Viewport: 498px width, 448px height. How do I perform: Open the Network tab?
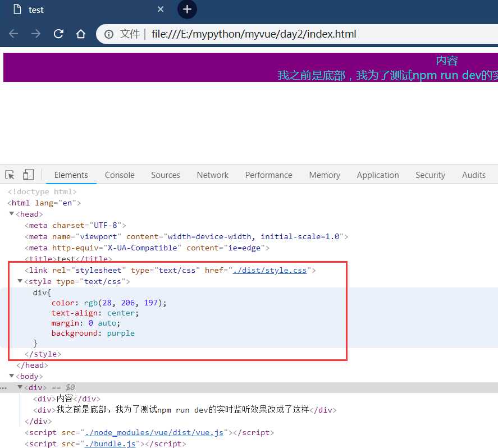pyautogui.click(x=212, y=175)
